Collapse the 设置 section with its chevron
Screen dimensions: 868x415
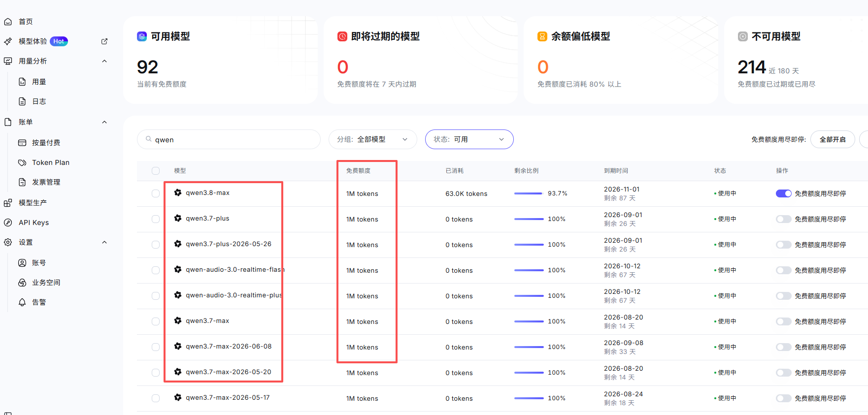pyautogui.click(x=104, y=242)
